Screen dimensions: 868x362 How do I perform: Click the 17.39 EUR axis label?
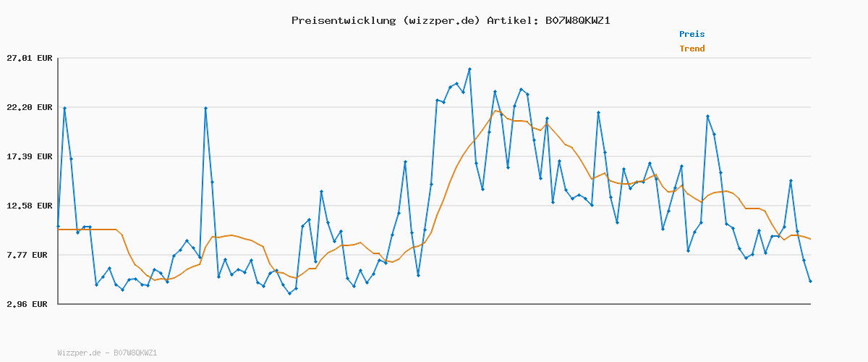pyautogui.click(x=30, y=156)
